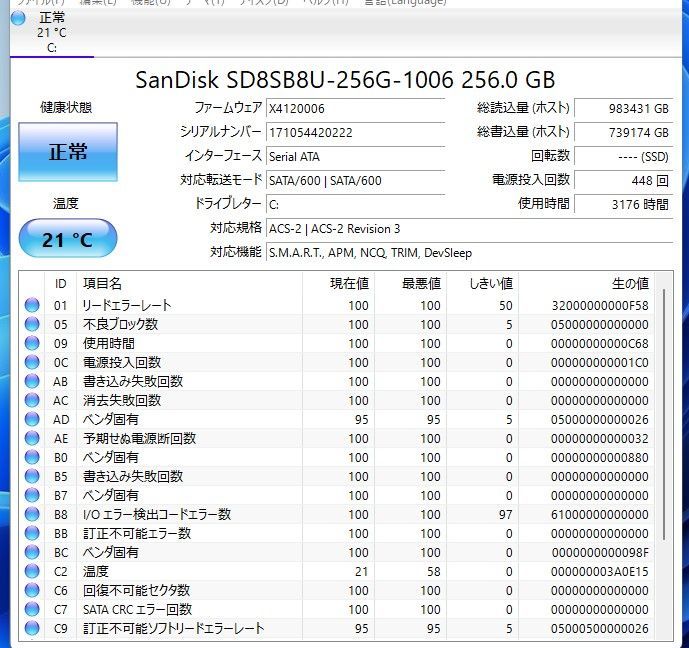Click raw value 6100000000000
The width and height of the screenshot is (689, 648).
click(600, 514)
